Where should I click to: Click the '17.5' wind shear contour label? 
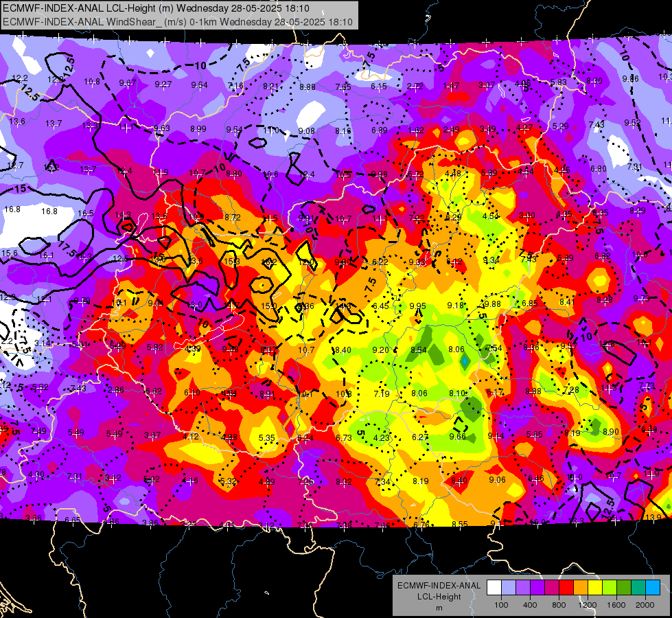coord(67,249)
